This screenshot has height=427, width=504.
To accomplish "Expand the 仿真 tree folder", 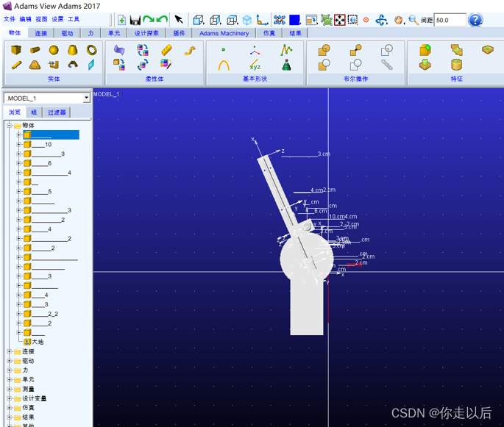I will [10, 408].
